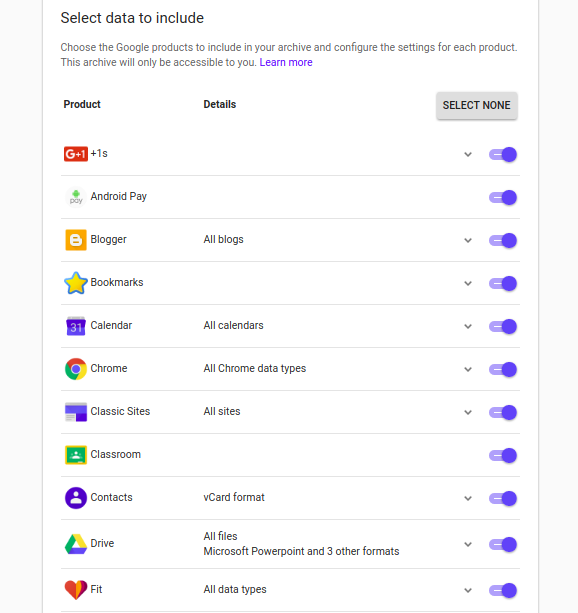This screenshot has height=613, width=578.
Task: Click the Fit All data types text
Action: [235, 589]
